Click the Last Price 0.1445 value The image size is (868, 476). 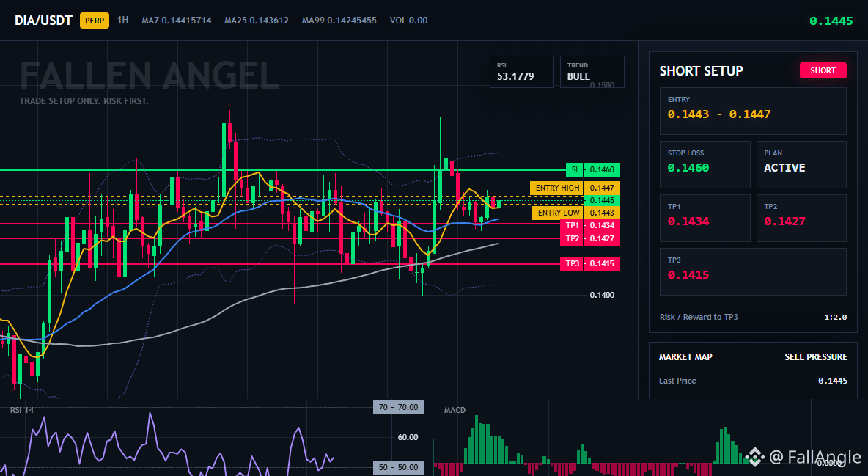[x=833, y=381]
